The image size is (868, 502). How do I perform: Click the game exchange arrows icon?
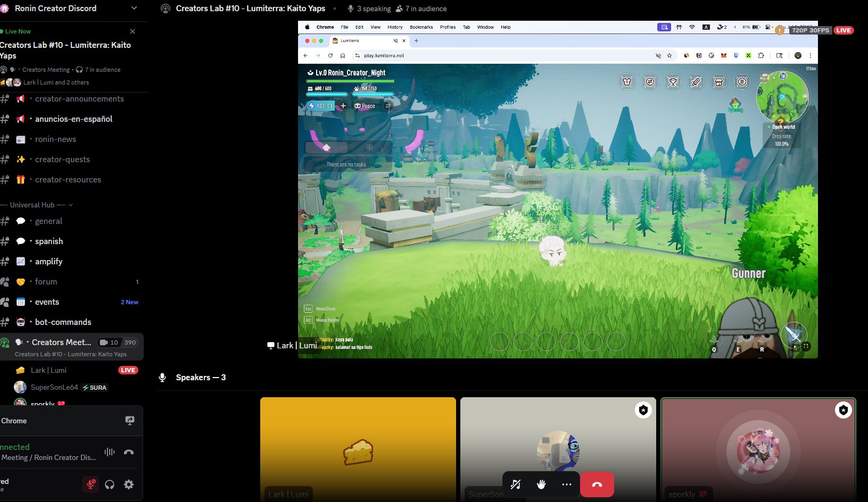point(650,82)
